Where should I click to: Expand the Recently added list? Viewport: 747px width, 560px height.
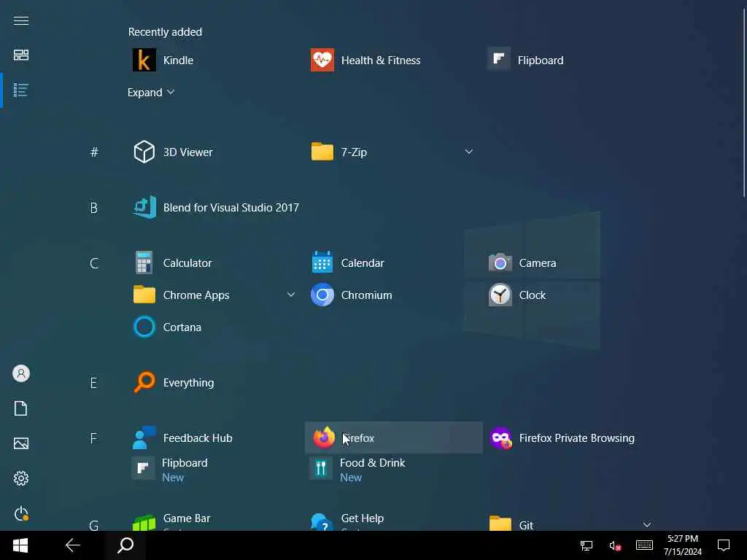[150, 93]
